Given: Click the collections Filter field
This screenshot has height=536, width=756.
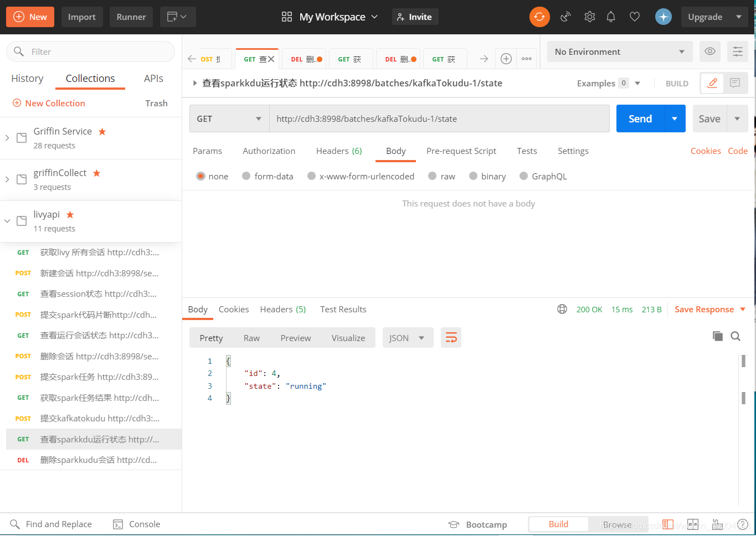Looking at the screenshot, I should tap(90, 51).
